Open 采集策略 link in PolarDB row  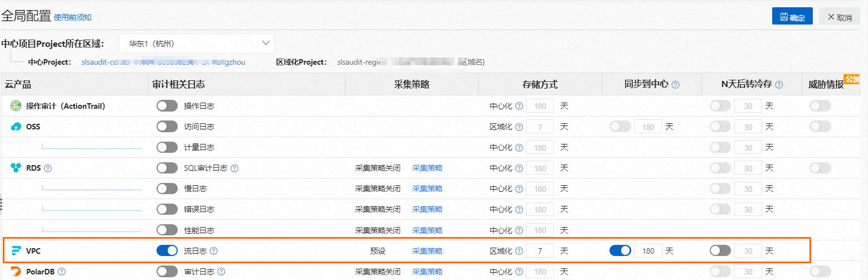(427, 272)
